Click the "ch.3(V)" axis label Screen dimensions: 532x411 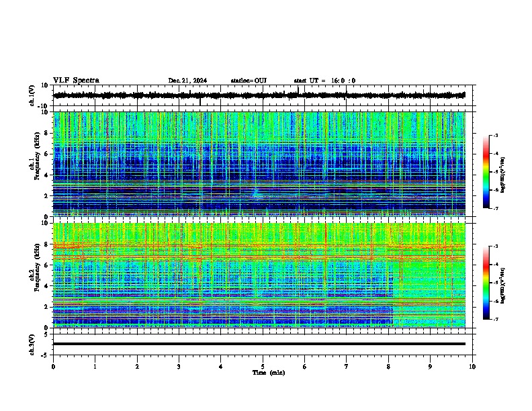click(32, 345)
